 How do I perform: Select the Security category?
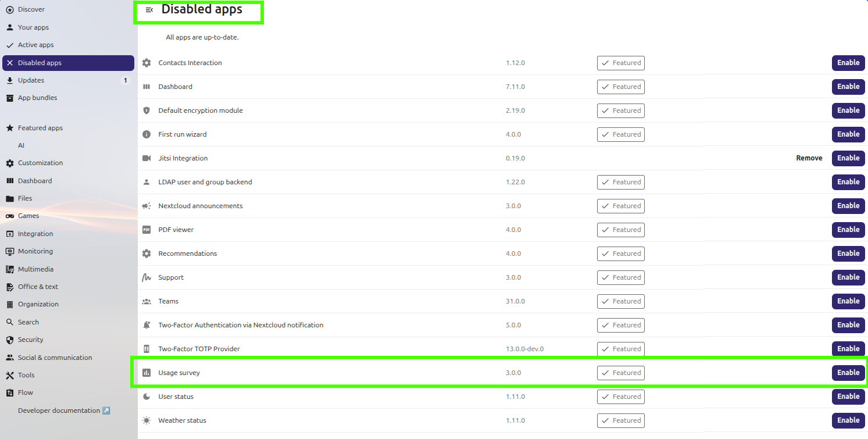click(30, 340)
